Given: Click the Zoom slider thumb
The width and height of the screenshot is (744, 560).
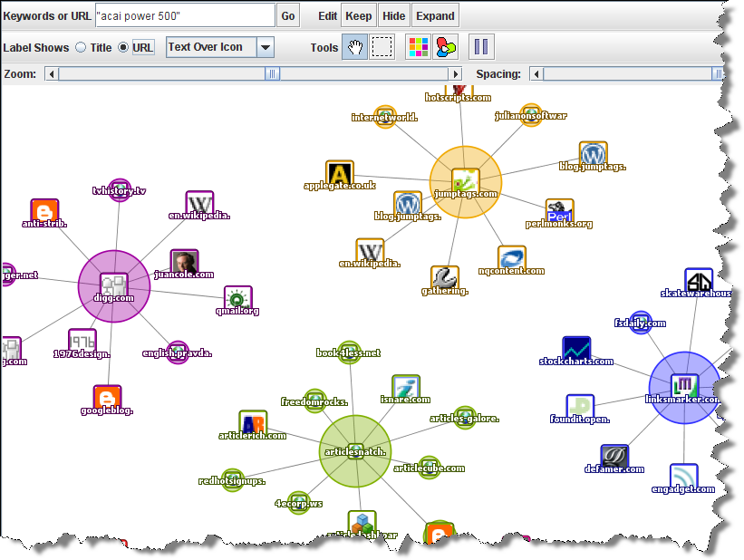Looking at the screenshot, I should (273, 74).
